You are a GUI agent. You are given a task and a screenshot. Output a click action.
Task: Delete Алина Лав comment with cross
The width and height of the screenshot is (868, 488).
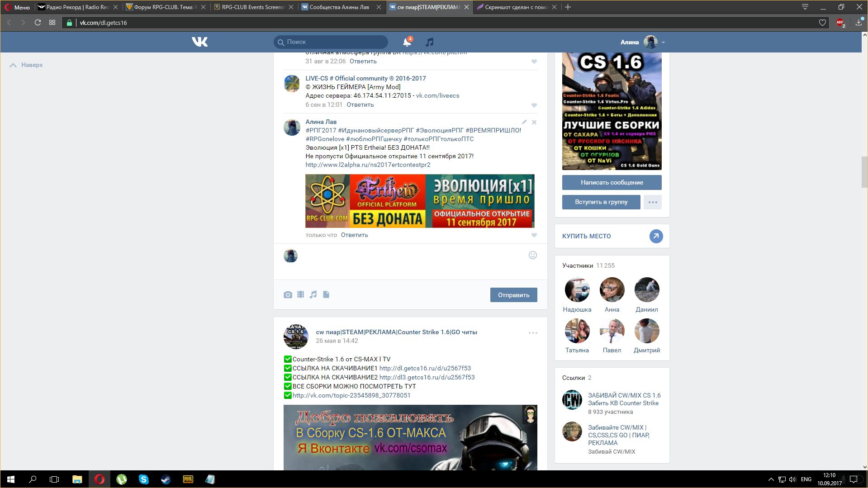pyautogui.click(x=534, y=122)
